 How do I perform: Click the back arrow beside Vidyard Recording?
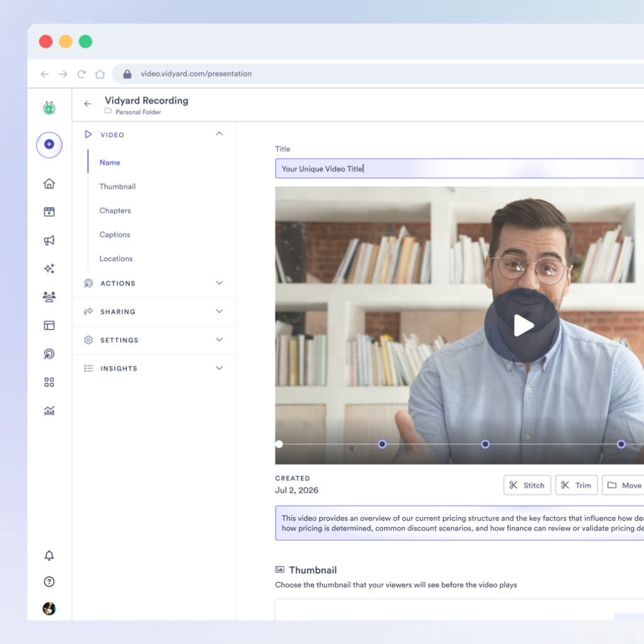(87, 104)
